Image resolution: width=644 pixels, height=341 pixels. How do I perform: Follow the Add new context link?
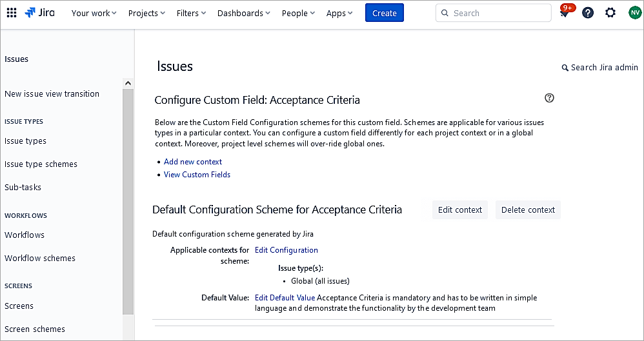[193, 162]
